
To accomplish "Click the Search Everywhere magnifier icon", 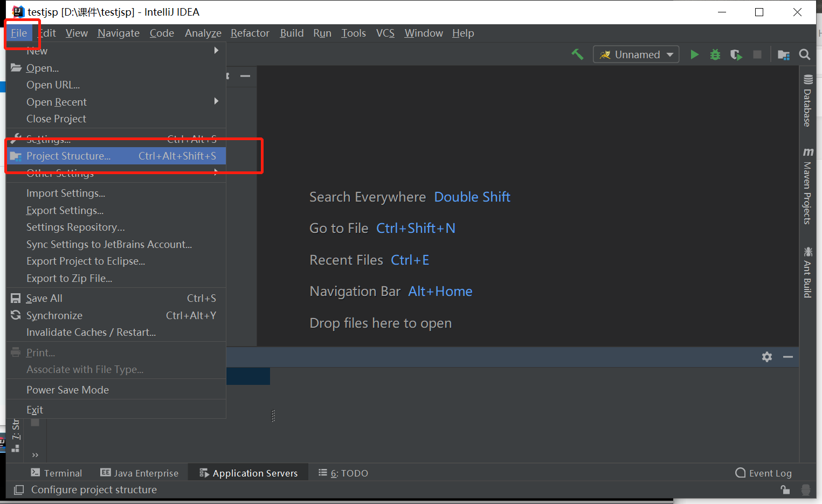I will click(x=805, y=54).
